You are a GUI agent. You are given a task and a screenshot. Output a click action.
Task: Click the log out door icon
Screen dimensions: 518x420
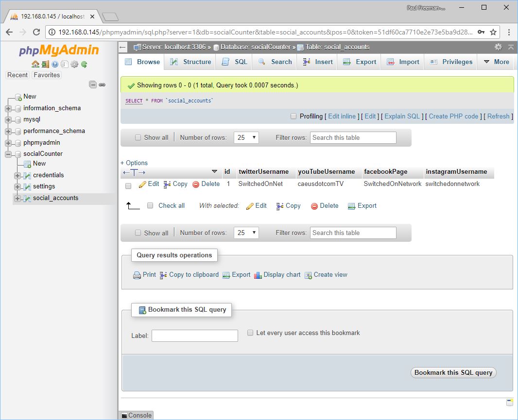45,64
